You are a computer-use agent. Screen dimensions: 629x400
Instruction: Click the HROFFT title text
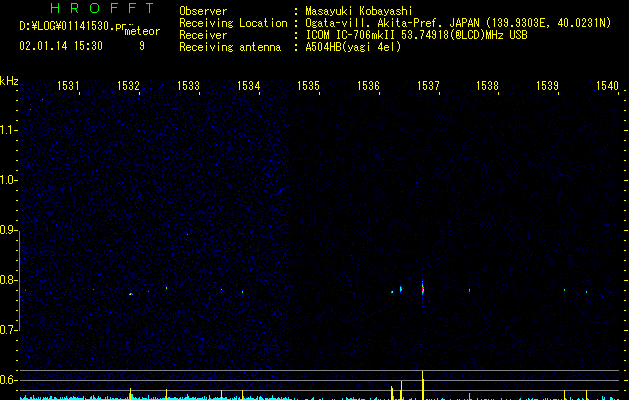[103, 8]
